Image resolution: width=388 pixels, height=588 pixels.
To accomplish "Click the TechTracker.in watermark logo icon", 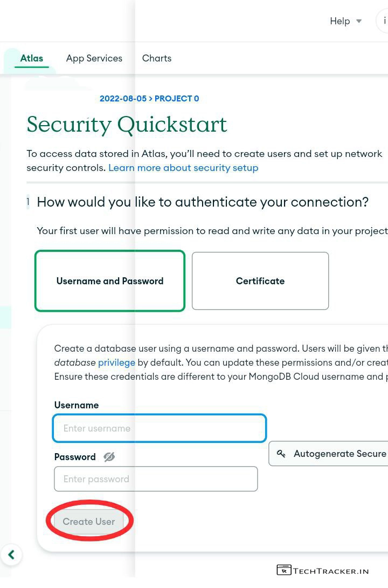I will [283, 570].
